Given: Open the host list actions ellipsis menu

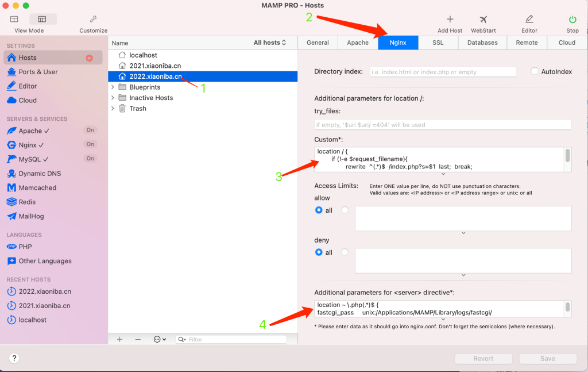Looking at the screenshot, I should [x=160, y=339].
